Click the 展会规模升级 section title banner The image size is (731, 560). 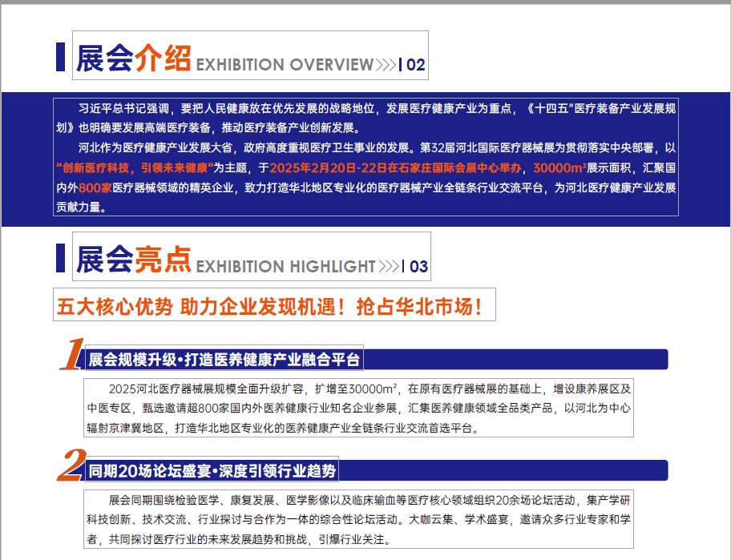click(x=224, y=360)
